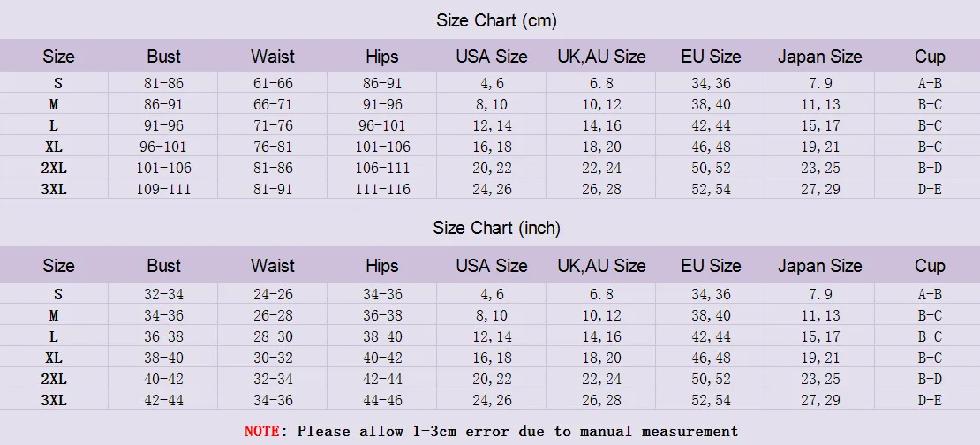Screen dimensions: 980x445
Task: Select the 3XL row label in cm chart
Action: (x=54, y=189)
